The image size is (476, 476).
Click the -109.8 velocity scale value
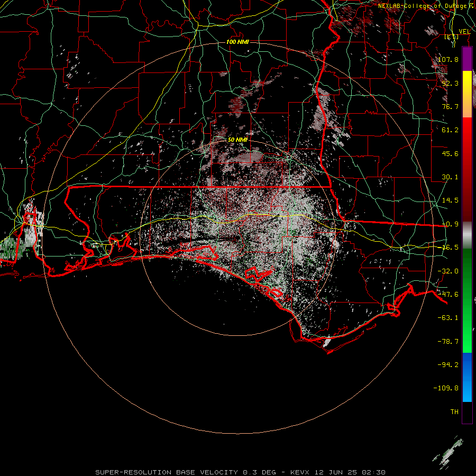coord(446,388)
